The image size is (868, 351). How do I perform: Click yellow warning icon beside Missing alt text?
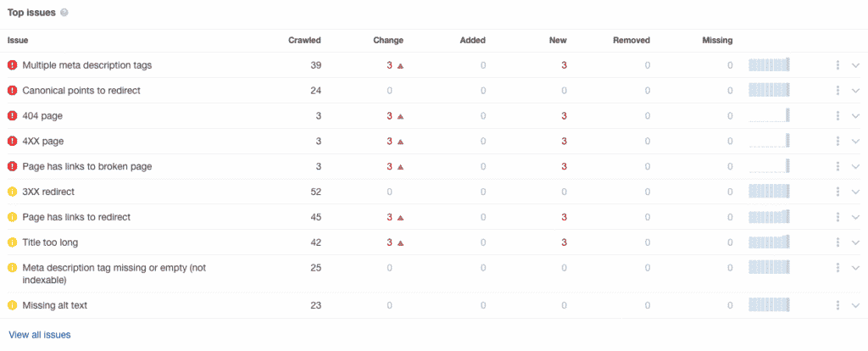[12, 305]
